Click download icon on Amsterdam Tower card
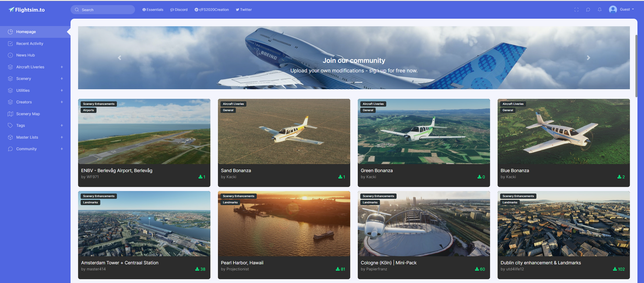 [197, 269]
